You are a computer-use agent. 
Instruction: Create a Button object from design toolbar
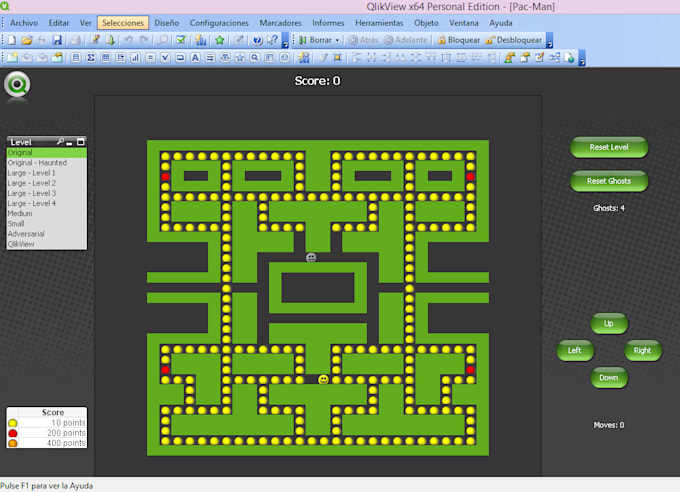coord(180,57)
